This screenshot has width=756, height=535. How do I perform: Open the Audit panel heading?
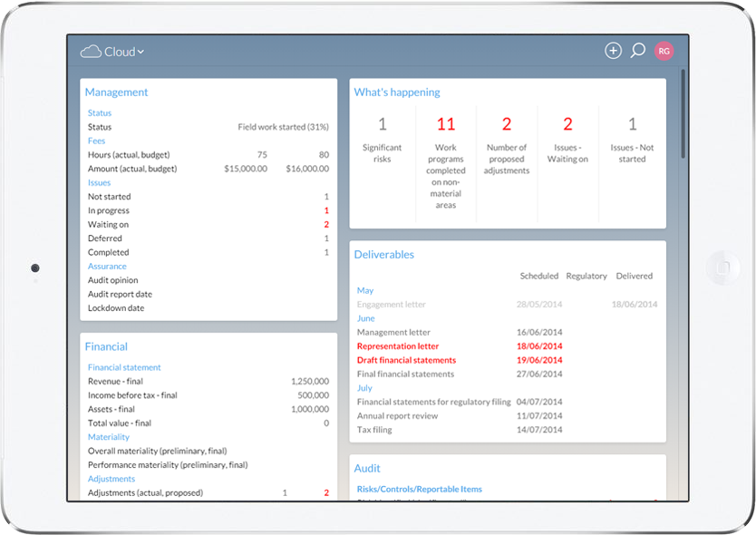click(367, 468)
